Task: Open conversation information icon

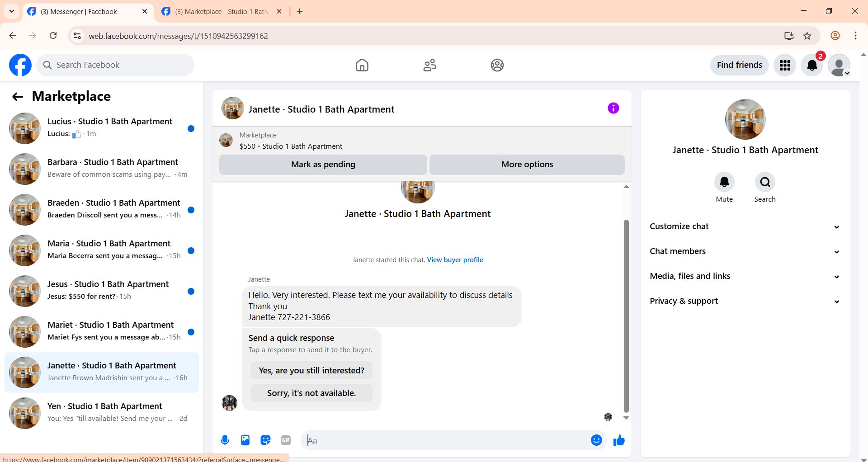Action: [613, 108]
